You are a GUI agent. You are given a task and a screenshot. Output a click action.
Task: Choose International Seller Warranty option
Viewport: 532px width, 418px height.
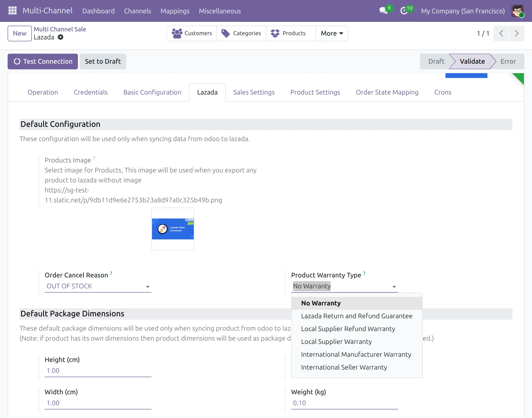[344, 367]
